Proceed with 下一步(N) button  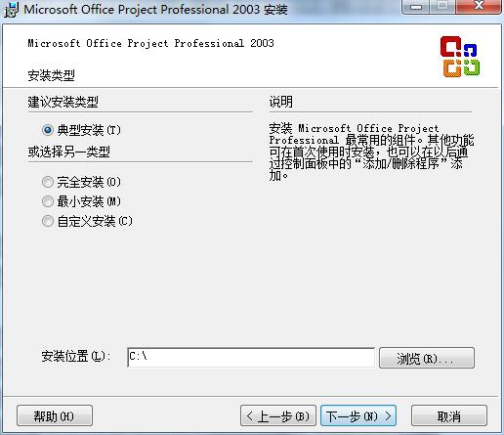[x=358, y=415]
